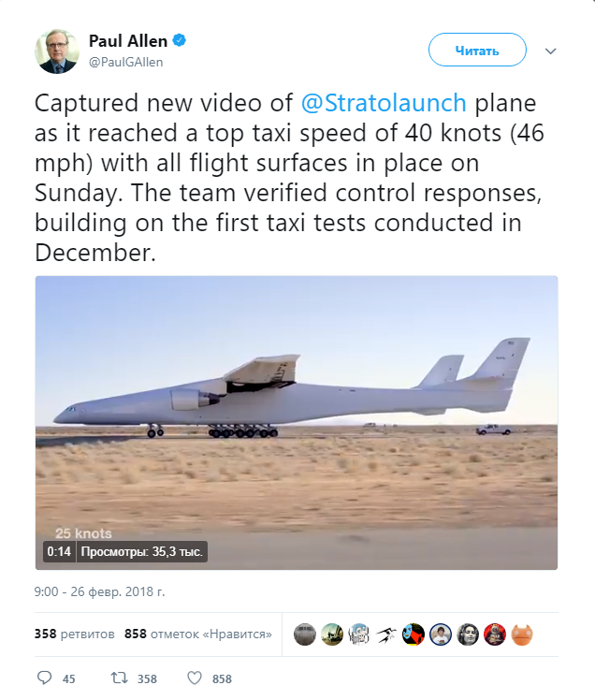Open the first liker's gray avatar

pyautogui.click(x=304, y=634)
